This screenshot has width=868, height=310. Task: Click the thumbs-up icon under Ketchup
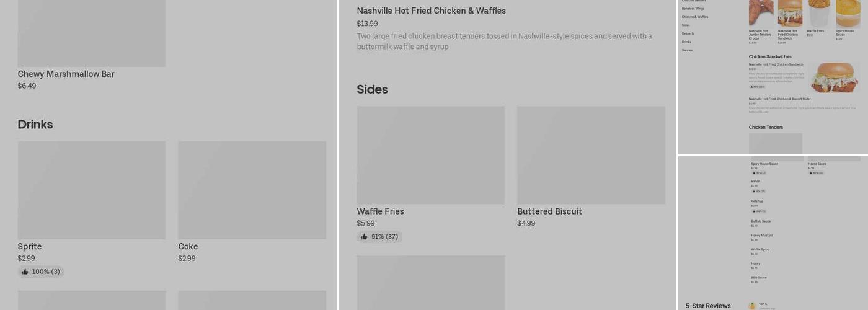pyautogui.click(x=753, y=211)
